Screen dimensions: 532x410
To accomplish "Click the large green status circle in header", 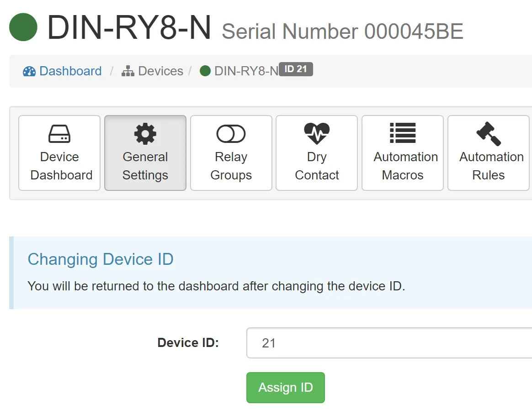I will click(x=23, y=27).
